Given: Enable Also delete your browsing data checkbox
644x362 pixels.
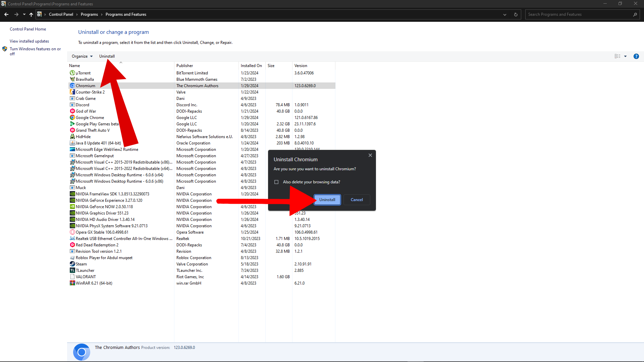Looking at the screenshot, I should click(x=276, y=182).
